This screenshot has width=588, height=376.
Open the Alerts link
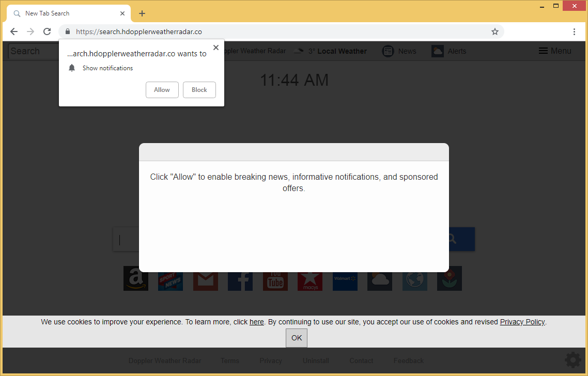[457, 51]
